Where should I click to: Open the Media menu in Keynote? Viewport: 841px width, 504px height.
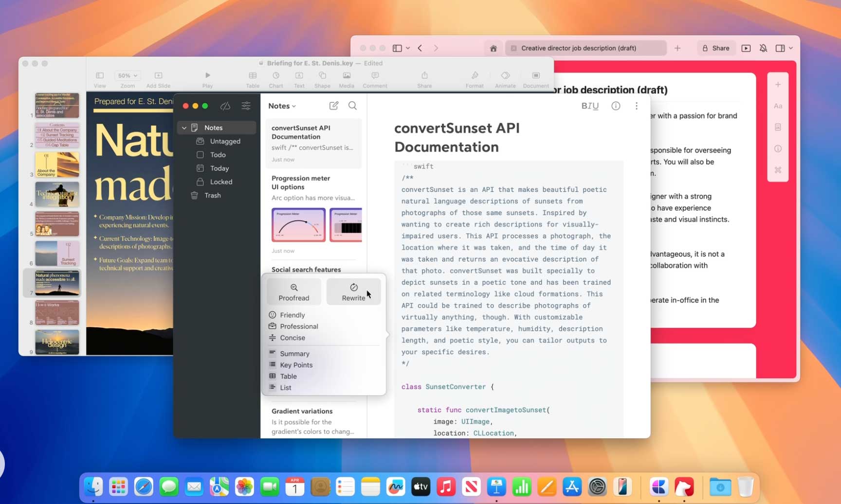coord(347,80)
